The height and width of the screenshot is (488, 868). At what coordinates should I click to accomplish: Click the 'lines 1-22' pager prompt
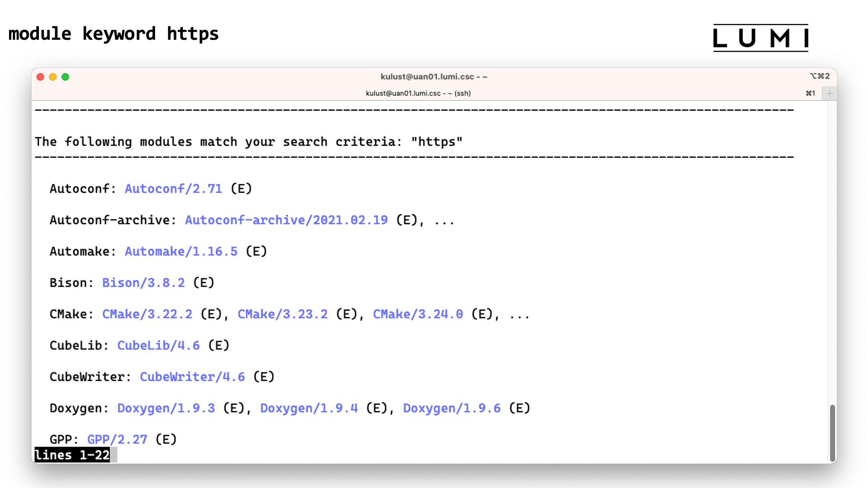pos(72,455)
